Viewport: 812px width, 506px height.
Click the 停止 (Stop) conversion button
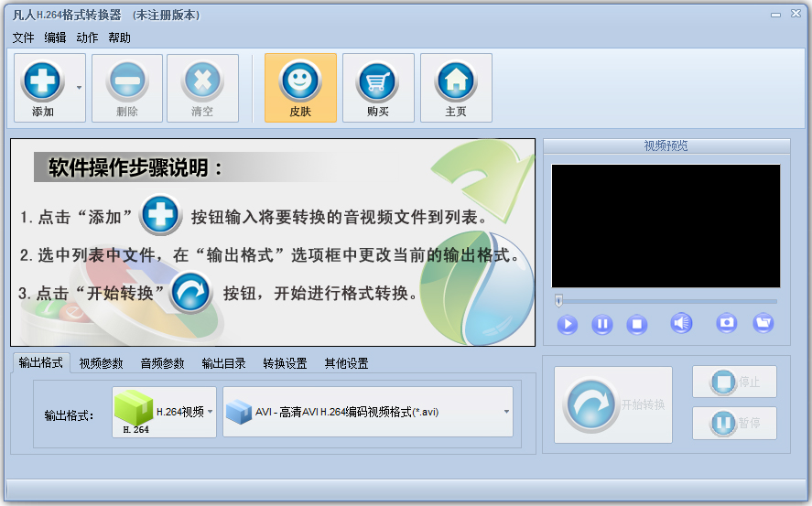pyautogui.click(x=734, y=382)
